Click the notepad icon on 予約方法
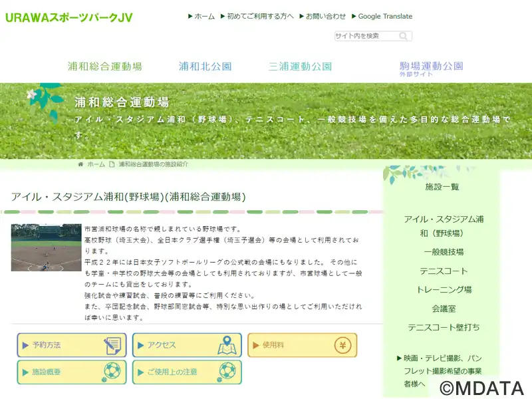 [112, 345]
